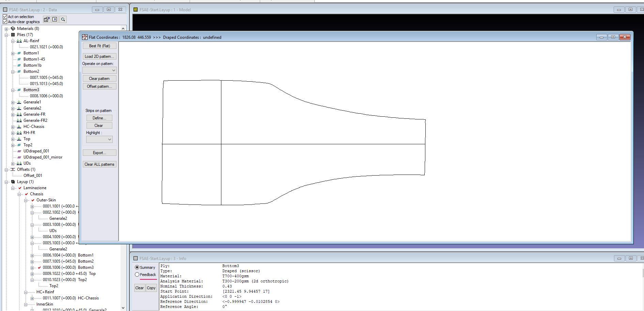Open the properties icon in Data toolbar
Screen dimensions: 644x311
[x=46, y=19]
